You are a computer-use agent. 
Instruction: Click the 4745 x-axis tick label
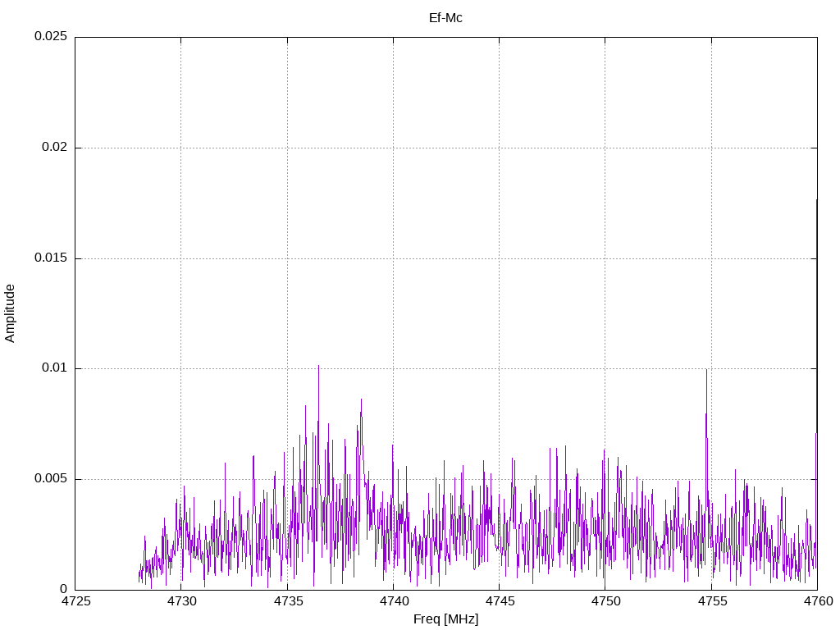point(499,601)
